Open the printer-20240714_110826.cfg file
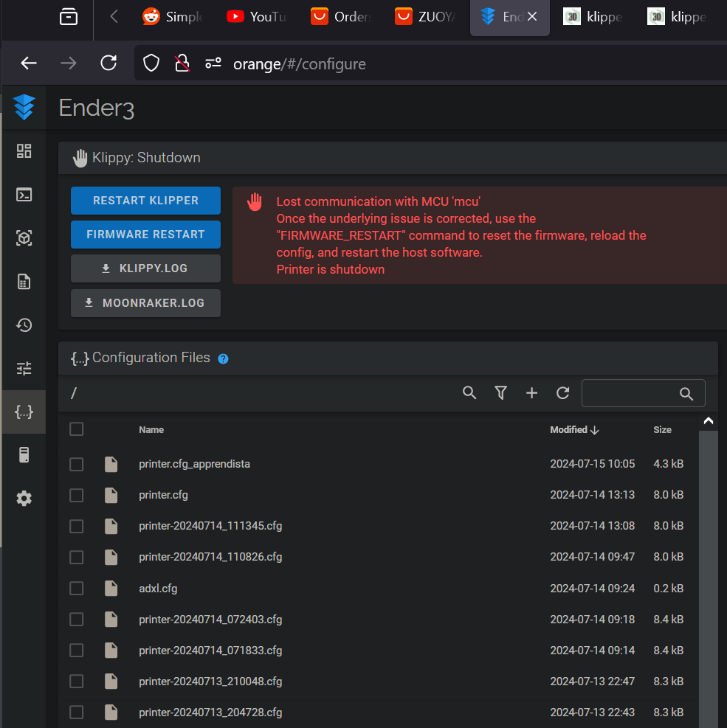Viewport: 727px width, 728px height. (x=210, y=557)
